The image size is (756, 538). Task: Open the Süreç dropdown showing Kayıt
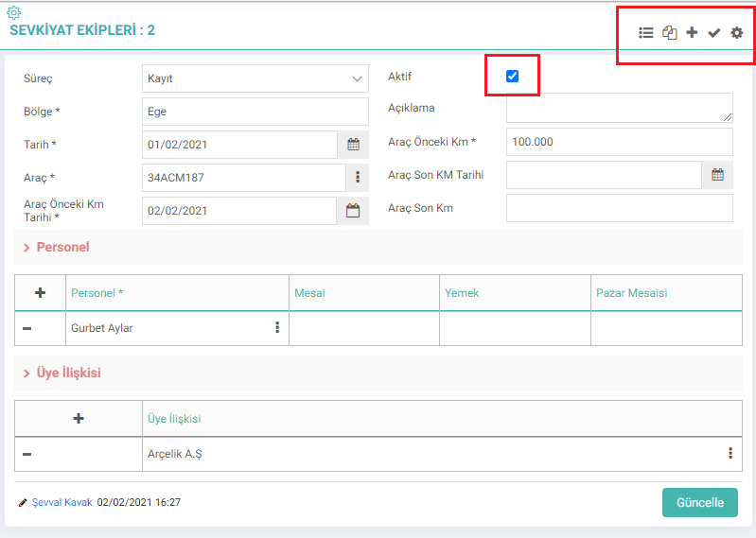pos(255,78)
